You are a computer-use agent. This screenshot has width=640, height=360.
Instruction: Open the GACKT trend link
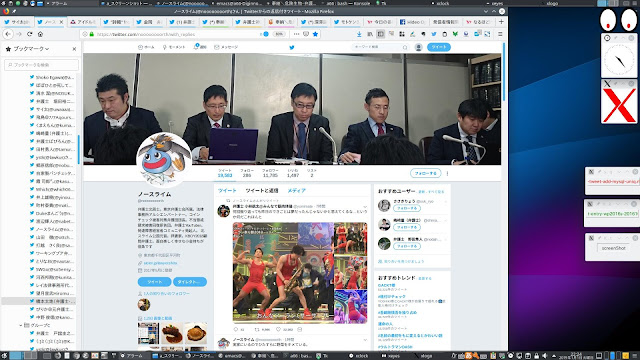386,285
